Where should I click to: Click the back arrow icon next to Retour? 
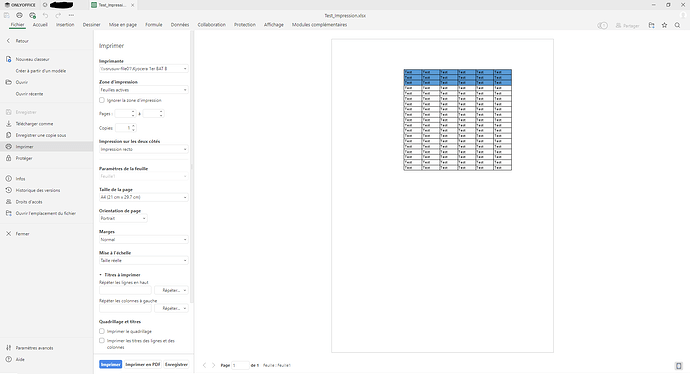tap(8, 40)
